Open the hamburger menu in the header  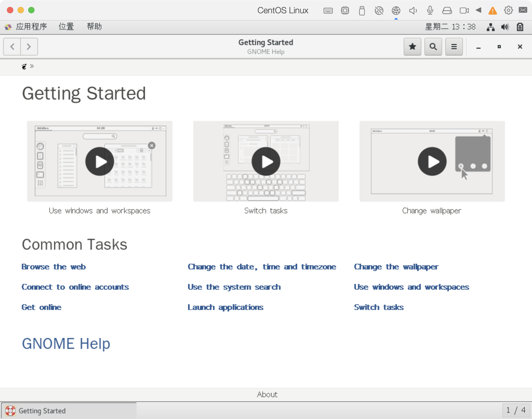point(453,46)
